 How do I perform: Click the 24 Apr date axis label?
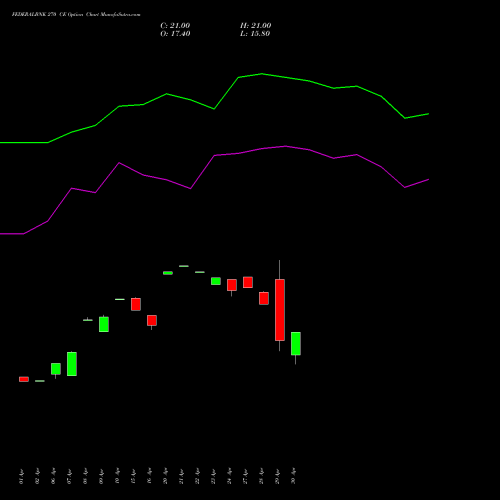[230, 476]
